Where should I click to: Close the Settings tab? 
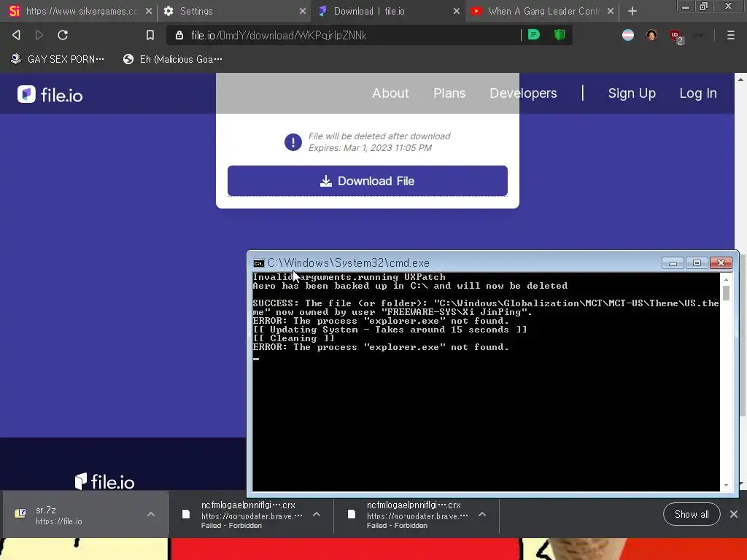coord(303,11)
